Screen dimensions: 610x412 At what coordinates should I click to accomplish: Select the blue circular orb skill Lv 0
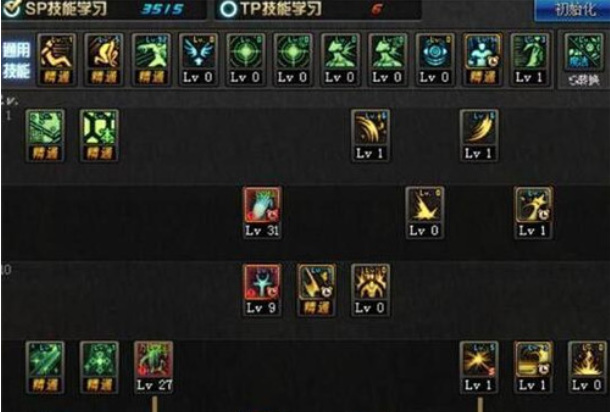435,60
